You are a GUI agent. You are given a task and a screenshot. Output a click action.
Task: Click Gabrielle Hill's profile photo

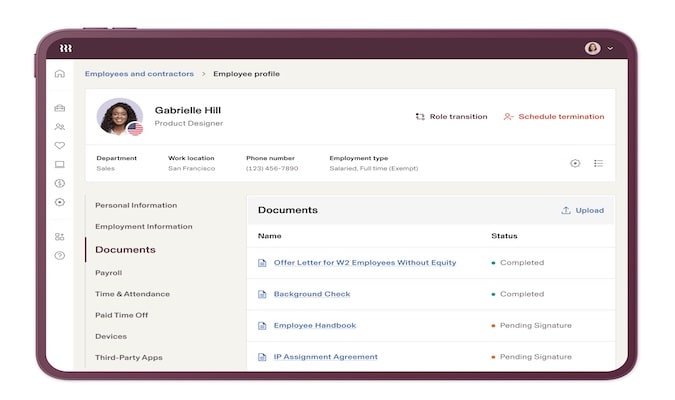[119, 116]
